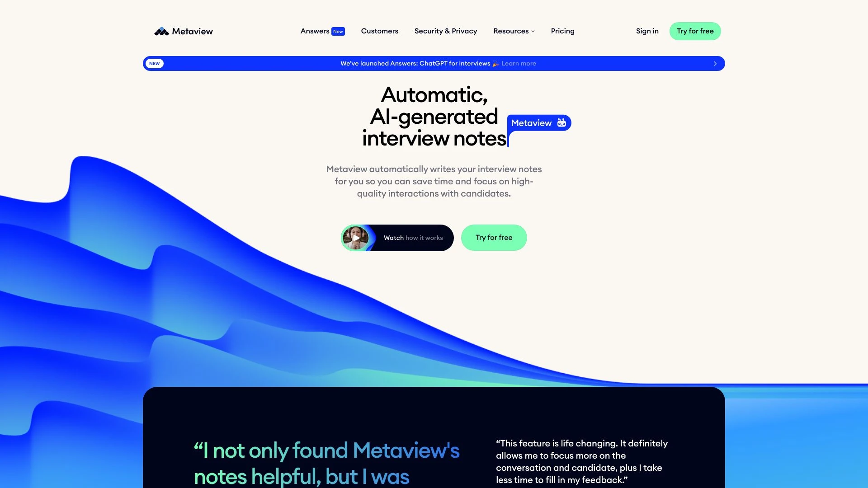Click the Security & Privacy tab
The image size is (868, 488).
pyautogui.click(x=445, y=31)
